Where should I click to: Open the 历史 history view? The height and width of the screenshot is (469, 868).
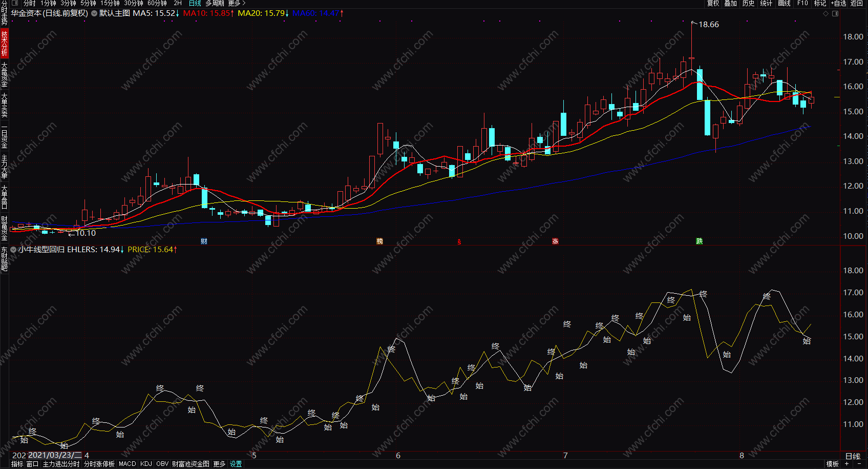pyautogui.click(x=749, y=3)
